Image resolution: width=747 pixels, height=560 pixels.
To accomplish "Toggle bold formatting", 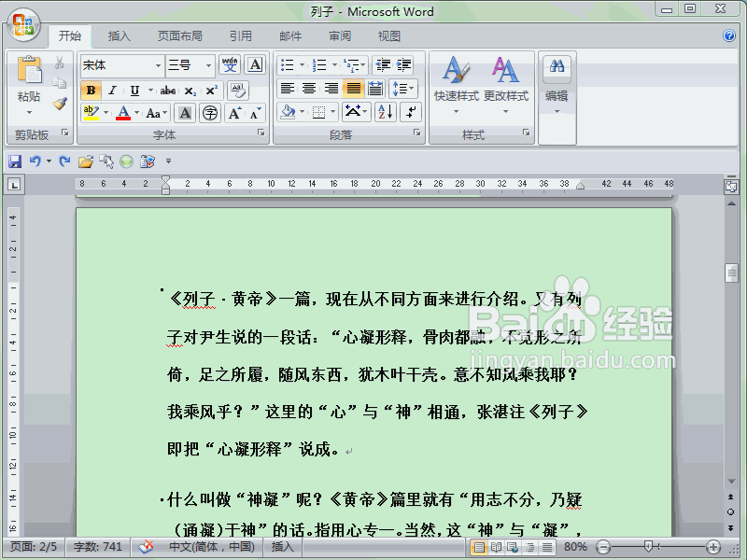I will (91, 91).
